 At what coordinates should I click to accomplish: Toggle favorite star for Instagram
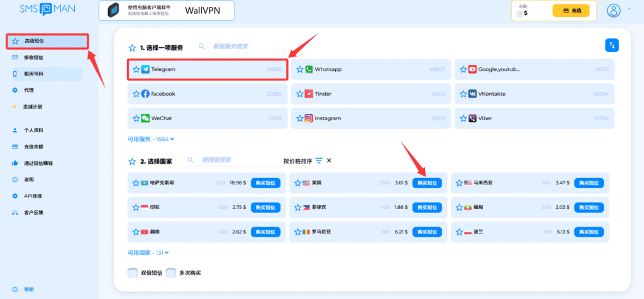tap(300, 118)
